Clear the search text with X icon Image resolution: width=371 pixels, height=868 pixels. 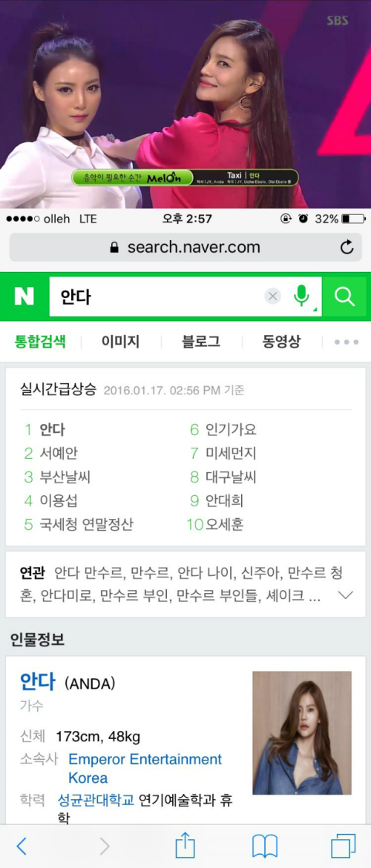click(x=272, y=296)
